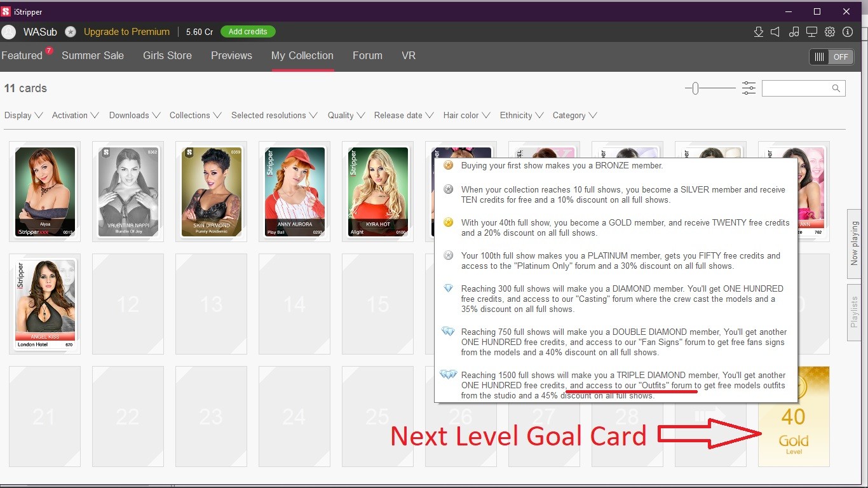Image resolution: width=868 pixels, height=488 pixels.
Task: Go to the Summer Sale tab
Action: (x=93, y=55)
